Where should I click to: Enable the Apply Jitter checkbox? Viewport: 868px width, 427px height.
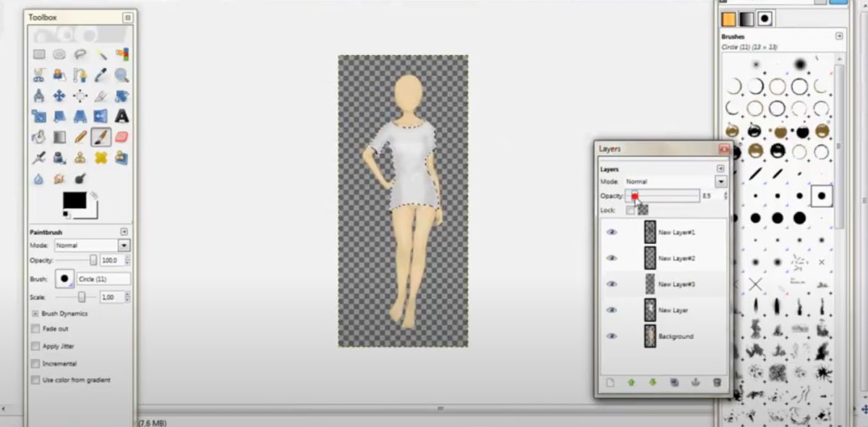35,346
